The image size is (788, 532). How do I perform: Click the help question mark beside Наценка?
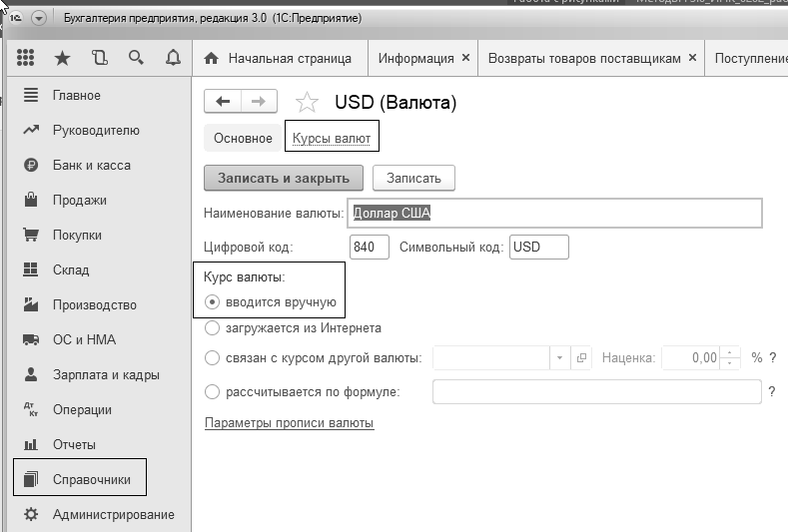(x=773, y=357)
